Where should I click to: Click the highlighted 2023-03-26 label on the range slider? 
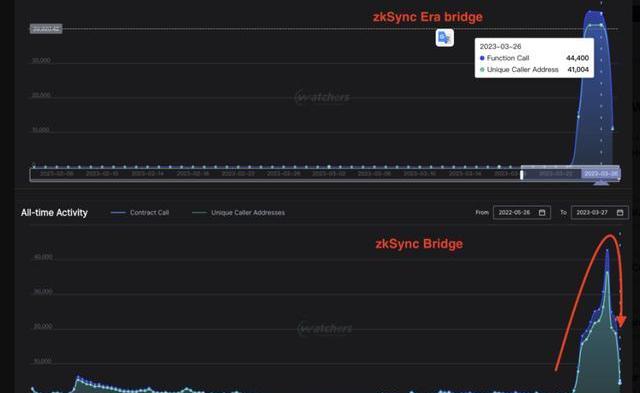[600, 174]
